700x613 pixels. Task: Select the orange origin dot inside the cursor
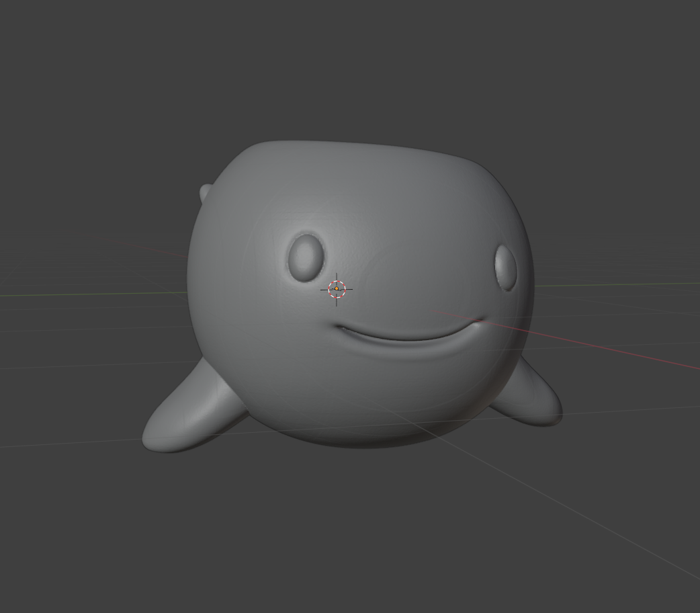click(337, 289)
